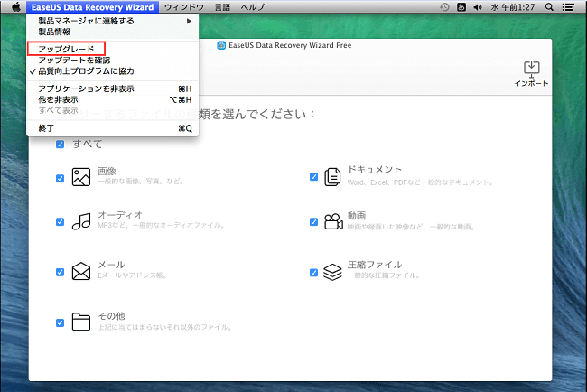Open the ウィンドウ menu
The width and height of the screenshot is (587, 392).
[x=184, y=6]
